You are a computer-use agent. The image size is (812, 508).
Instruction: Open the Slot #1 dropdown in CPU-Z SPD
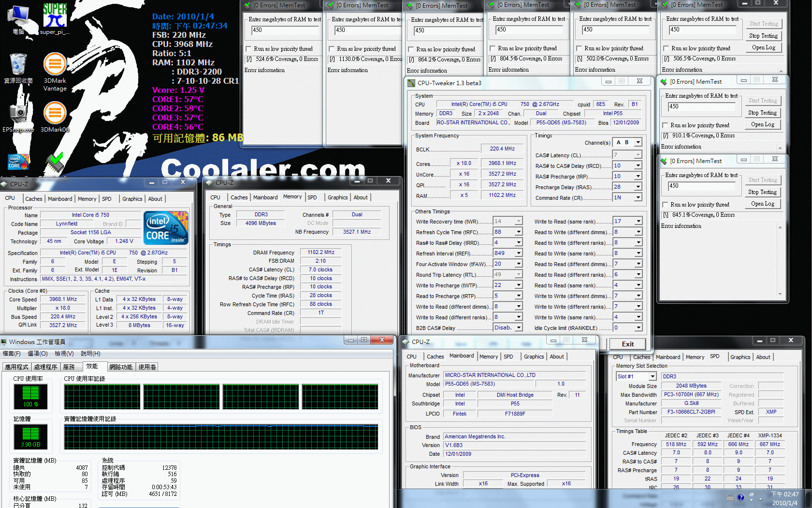(652, 376)
